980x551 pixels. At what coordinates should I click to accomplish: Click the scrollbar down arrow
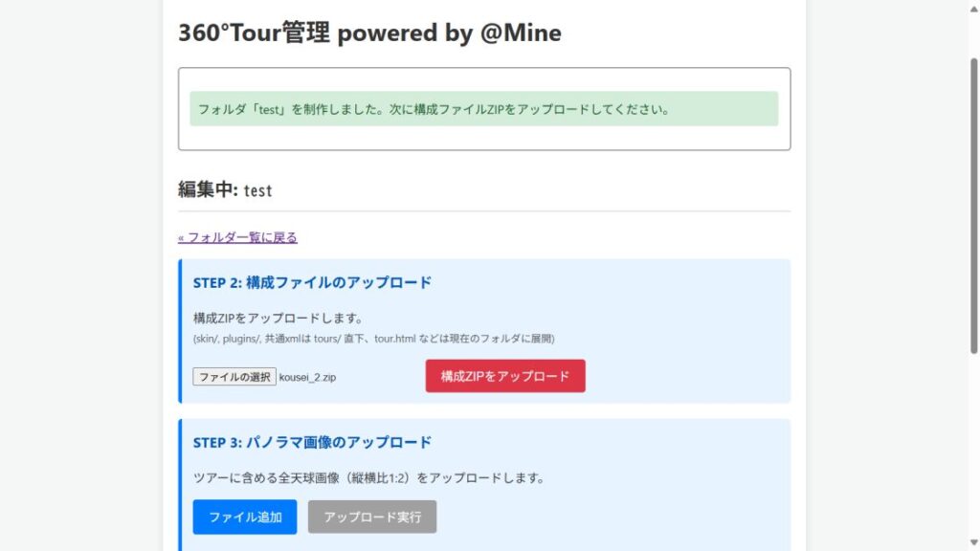973,543
